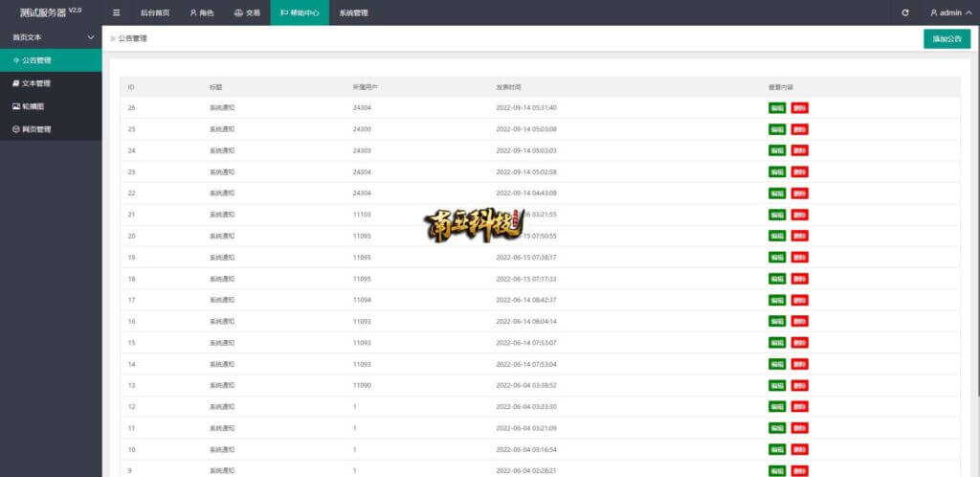
Task: Edit announcement with ID 15
Action: 777,343
